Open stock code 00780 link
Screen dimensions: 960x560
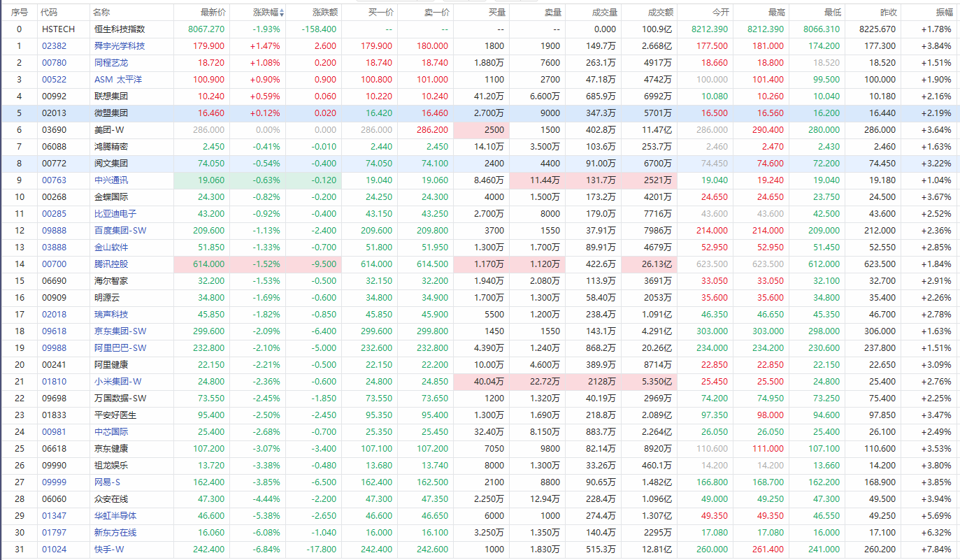point(54,63)
